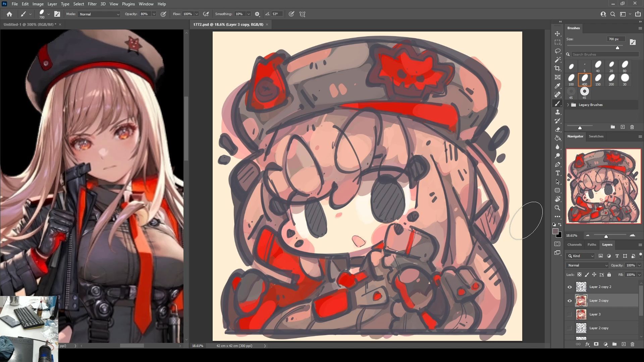Open brush preset picker dropdown
Image resolution: width=644 pixels, height=362 pixels.
coord(49,14)
